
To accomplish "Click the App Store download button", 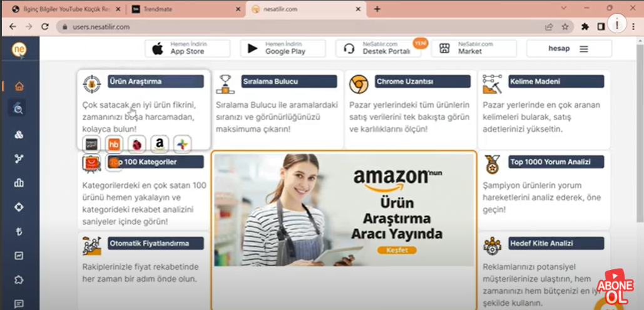I will coord(187,48).
